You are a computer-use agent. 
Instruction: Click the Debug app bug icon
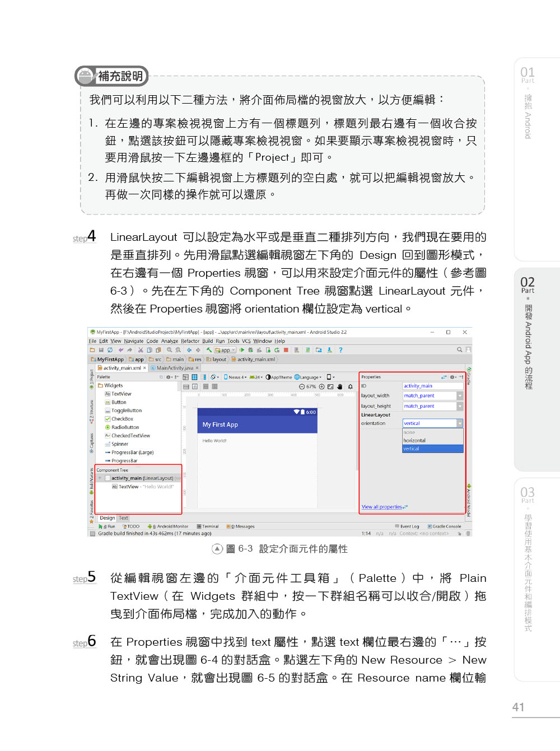(x=250, y=350)
